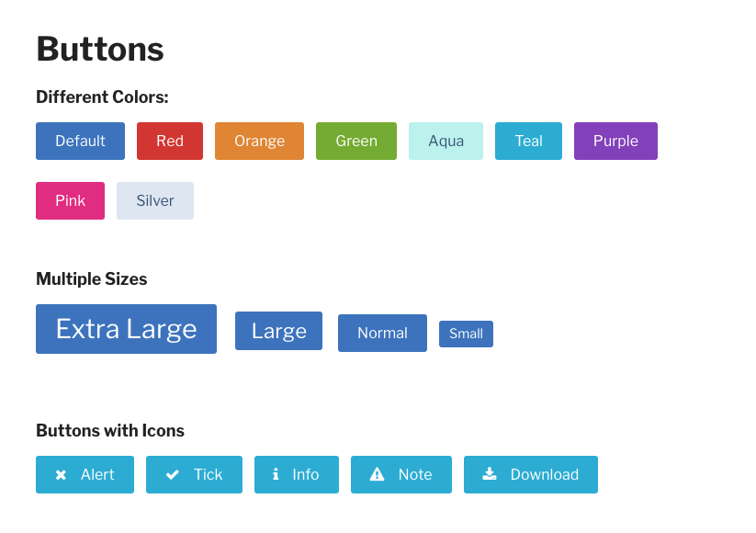Image resolution: width=756 pixels, height=533 pixels.
Task: Select the Normal size button
Action: point(382,334)
